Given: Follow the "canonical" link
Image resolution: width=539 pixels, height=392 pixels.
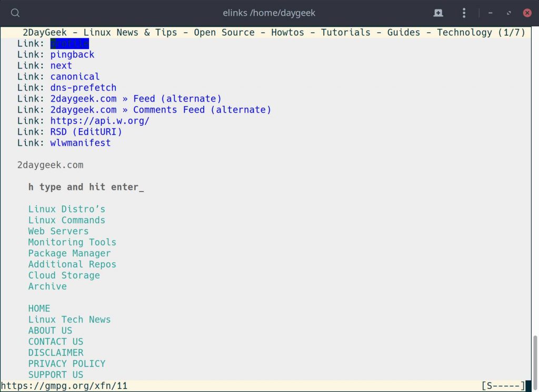Looking at the screenshot, I should click(x=75, y=76).
